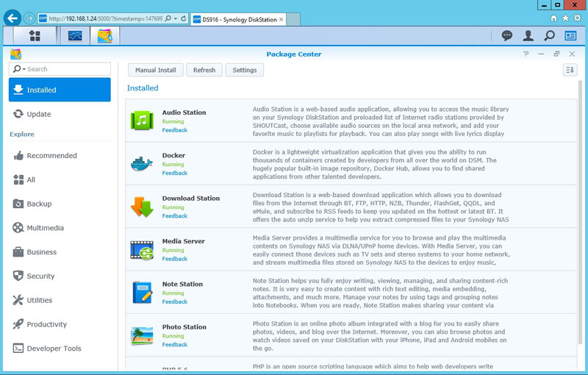
Task: Click the Note Station package title
Action: 182,285
